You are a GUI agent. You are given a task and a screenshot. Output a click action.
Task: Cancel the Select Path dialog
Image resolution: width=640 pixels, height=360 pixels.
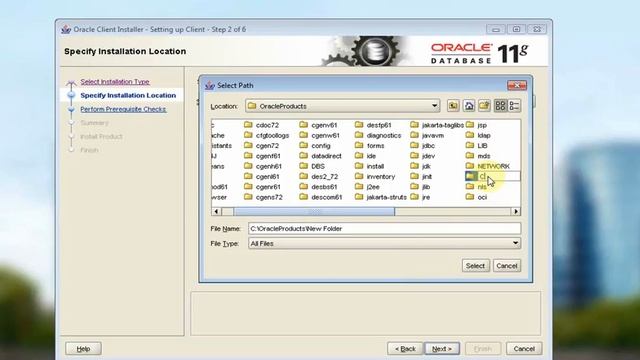[507, 266]
